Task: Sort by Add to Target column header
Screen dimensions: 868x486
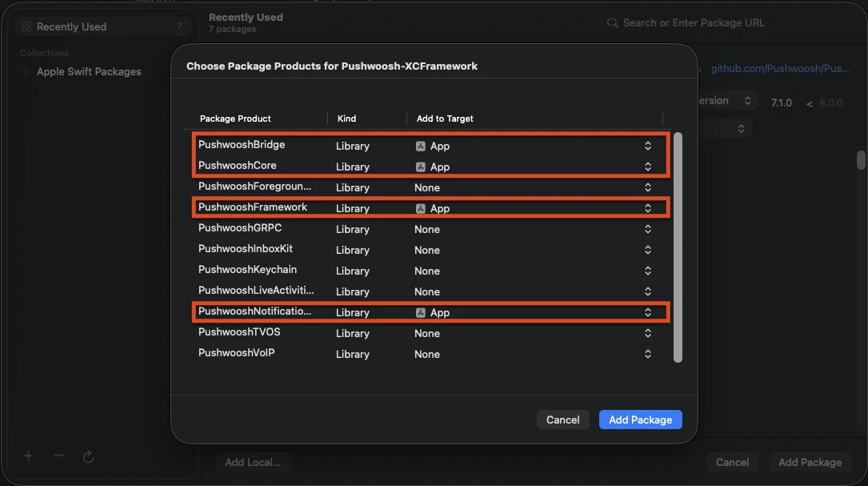Action: click(x=445, y=118)
